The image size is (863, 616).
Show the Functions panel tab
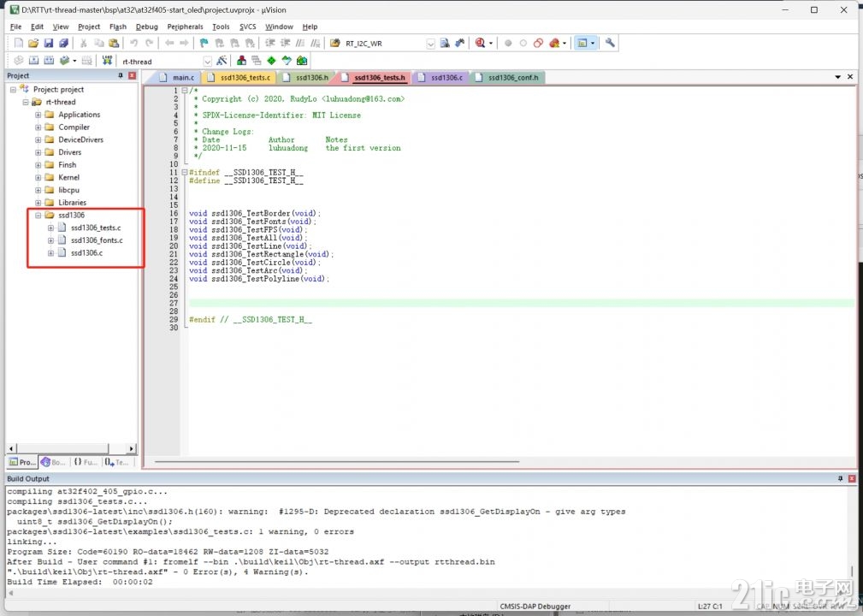click(x=86, y=462)
